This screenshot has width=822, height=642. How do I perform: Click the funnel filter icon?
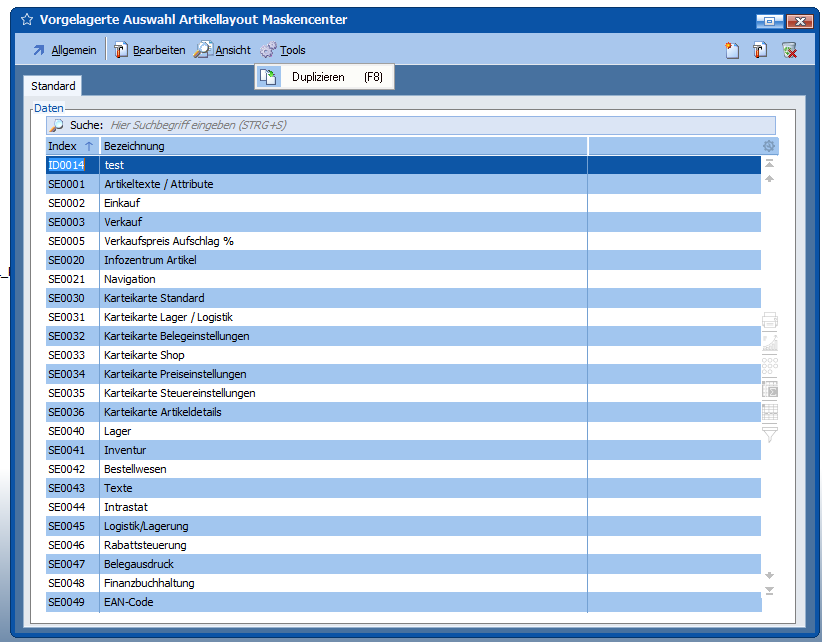click(770, 434)
